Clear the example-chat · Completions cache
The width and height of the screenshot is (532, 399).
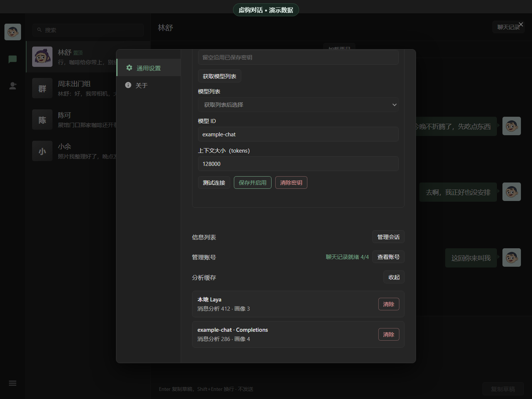[x=389, y=334]
